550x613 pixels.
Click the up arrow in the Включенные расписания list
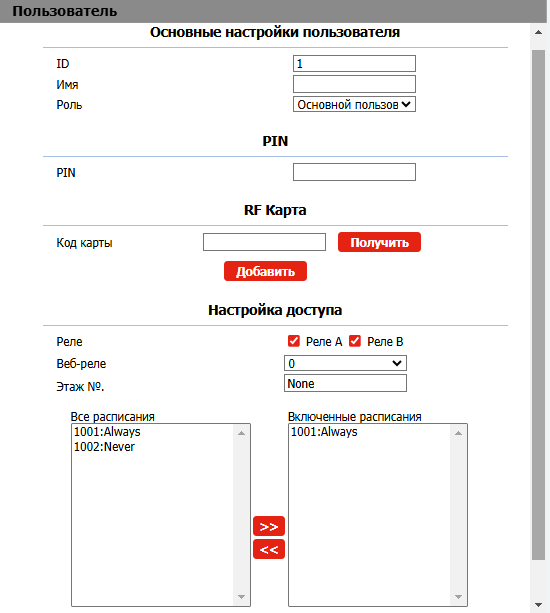[x=459, y=433]
